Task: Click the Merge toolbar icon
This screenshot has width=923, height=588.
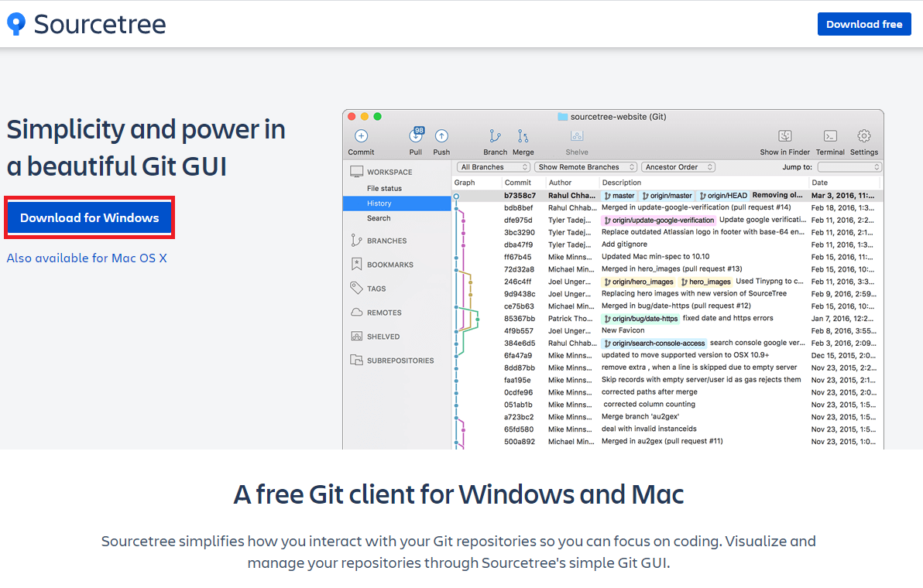Action: coord(523,136)
